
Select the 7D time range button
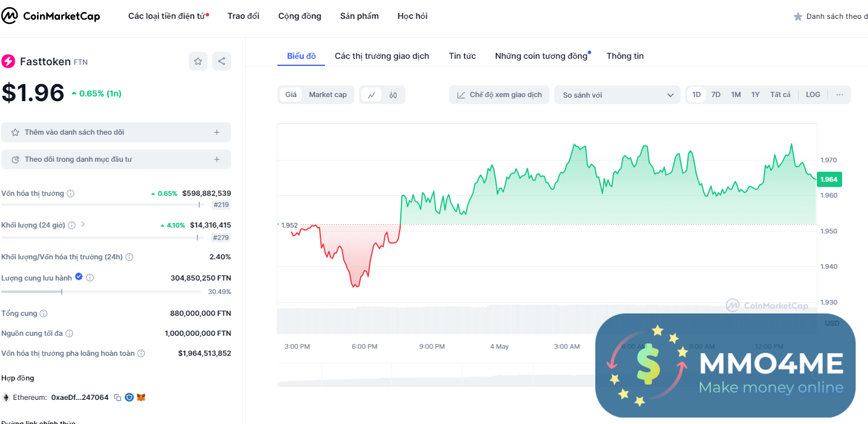pos(716,95)
